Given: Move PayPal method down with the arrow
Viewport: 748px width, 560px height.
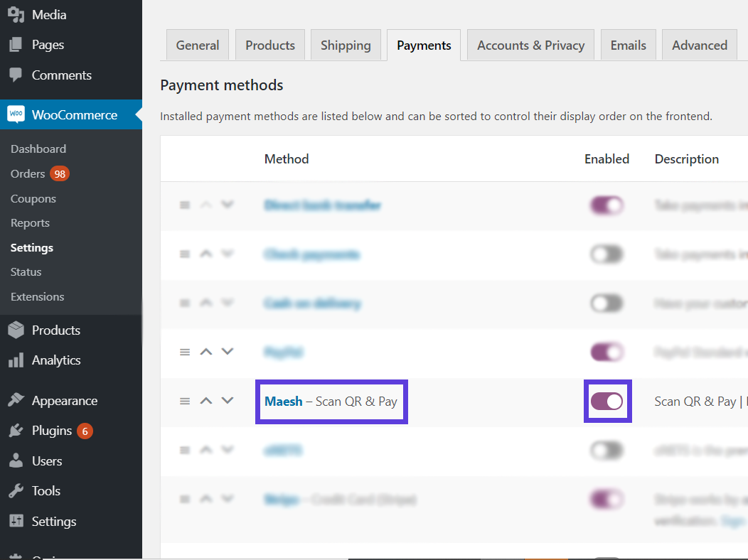Looking at the screenshot, I should coord(228,352).
